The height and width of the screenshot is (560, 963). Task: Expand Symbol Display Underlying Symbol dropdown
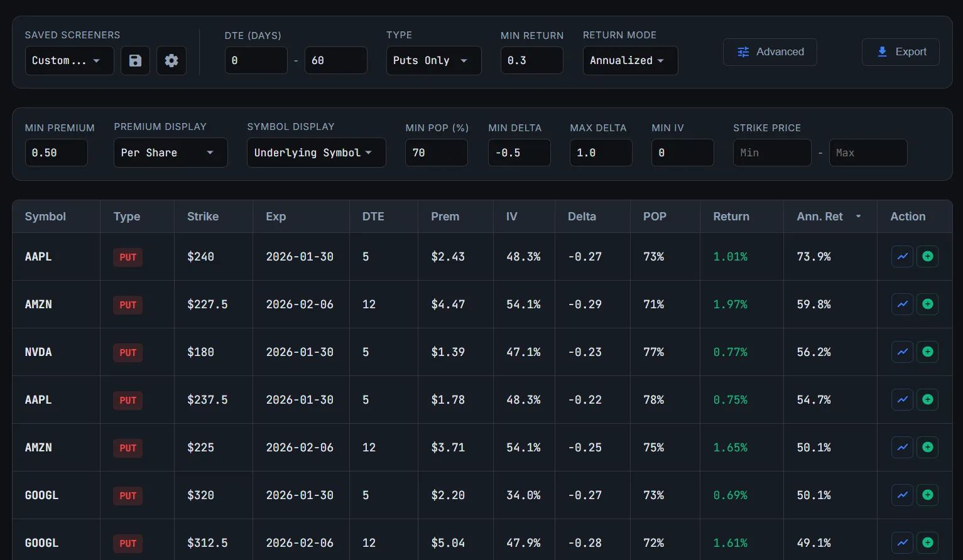pos(316,153)
